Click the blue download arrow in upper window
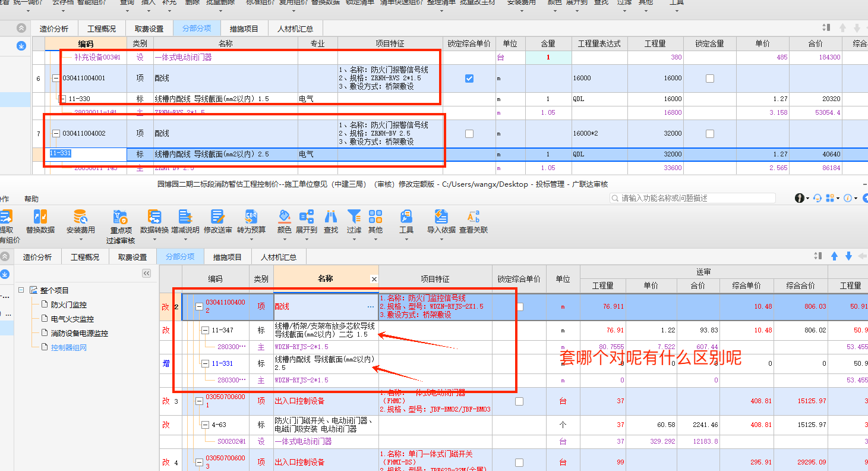This screenshot has width=868, height=471. tap(21, 45)
